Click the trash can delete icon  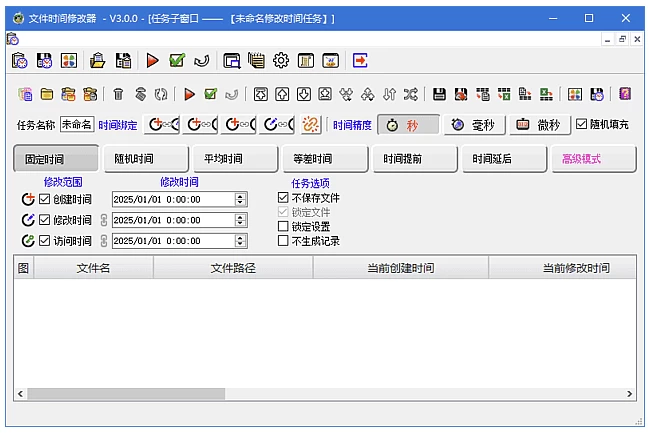click(118, 95)
